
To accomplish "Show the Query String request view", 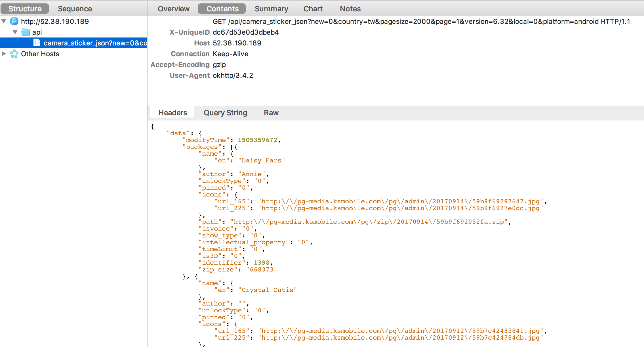I will [x=225, y=113].
